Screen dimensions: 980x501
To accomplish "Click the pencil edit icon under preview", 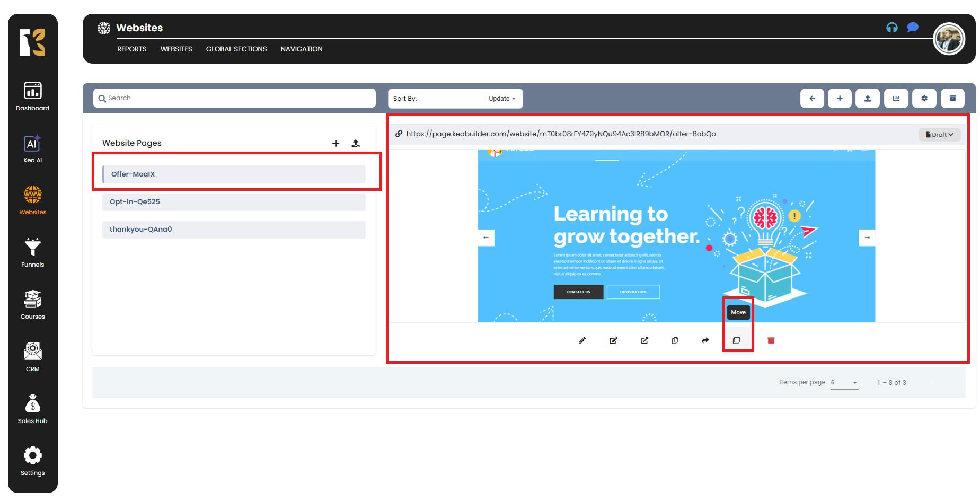I will pyautogui.click(x=582, y=340).
